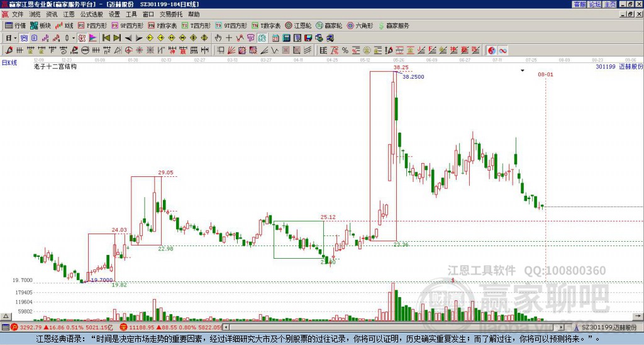Screen dimensions: 644x345
Task: Open the 浏览 menu
Action: [35, 14]
